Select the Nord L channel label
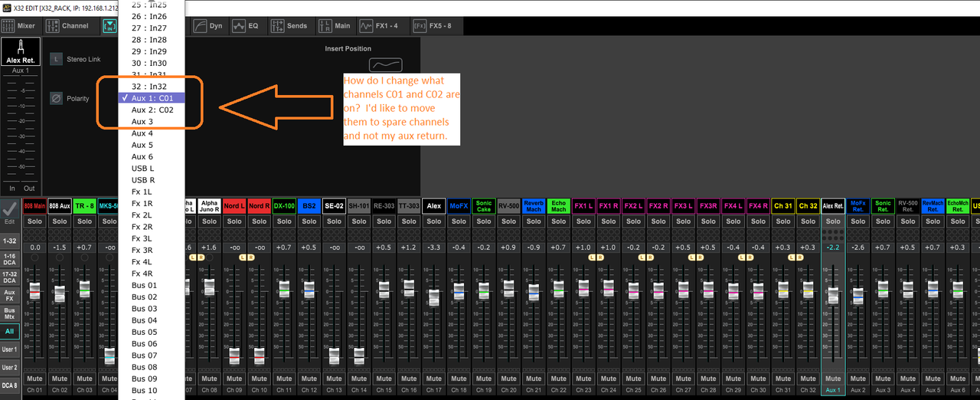This screenshot has height=400, width=980. point(234,206)
